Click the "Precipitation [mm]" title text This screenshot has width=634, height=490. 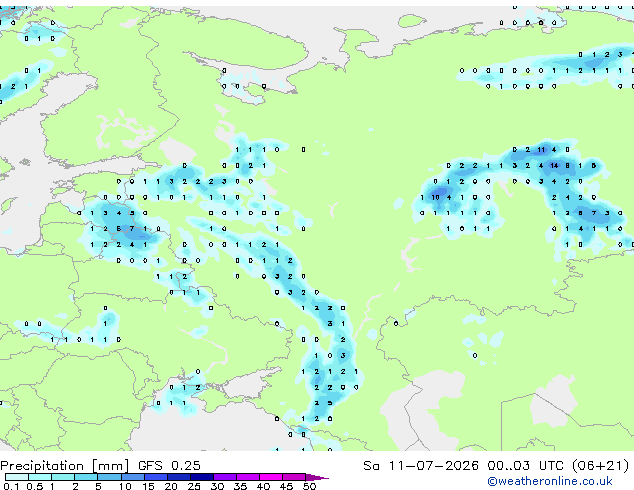[x=64, y=466]
